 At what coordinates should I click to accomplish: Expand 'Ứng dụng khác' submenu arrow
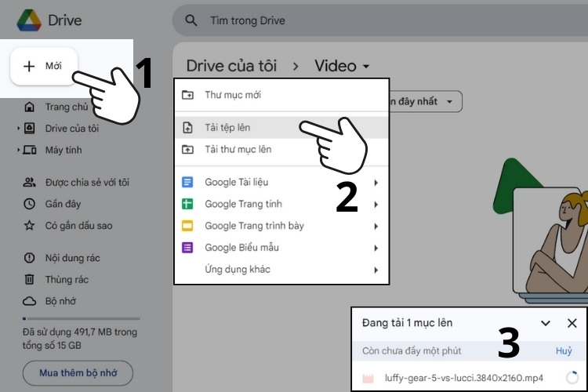pyautogui.click(x=376, y=270)
